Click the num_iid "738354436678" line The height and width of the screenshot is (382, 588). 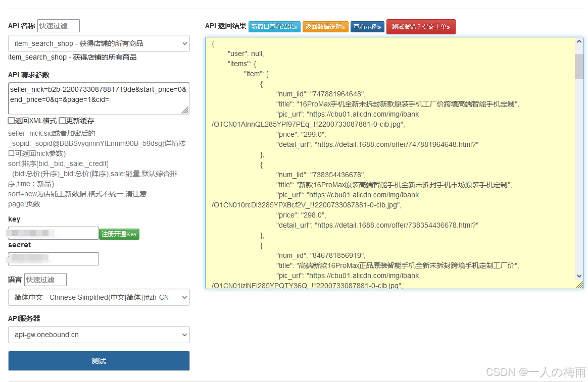click(321, 175)
